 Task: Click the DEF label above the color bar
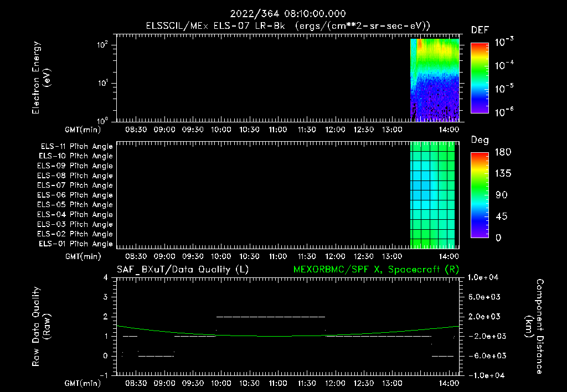point(480,30)
